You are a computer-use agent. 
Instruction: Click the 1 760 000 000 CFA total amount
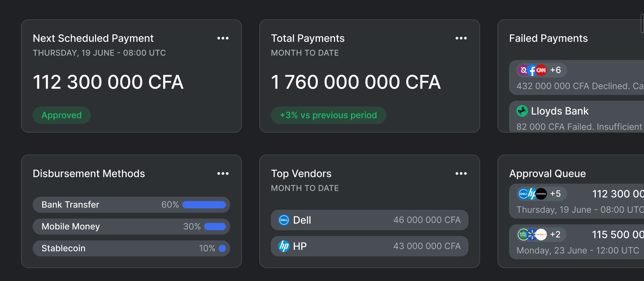click(x=356, y=82)
